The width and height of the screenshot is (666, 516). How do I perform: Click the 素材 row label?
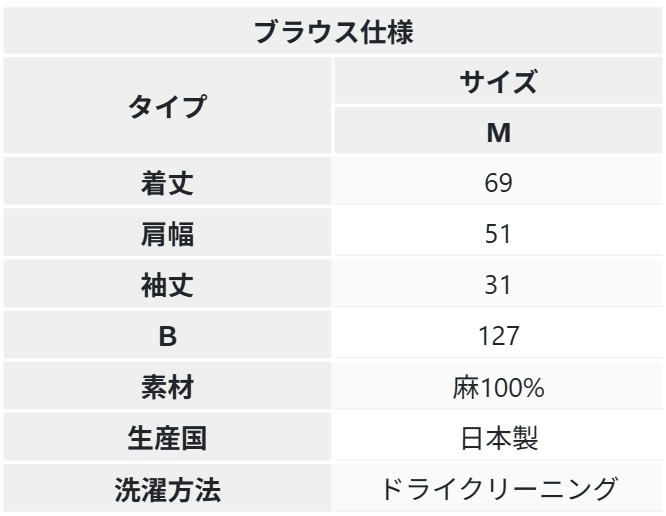(167, 388)
